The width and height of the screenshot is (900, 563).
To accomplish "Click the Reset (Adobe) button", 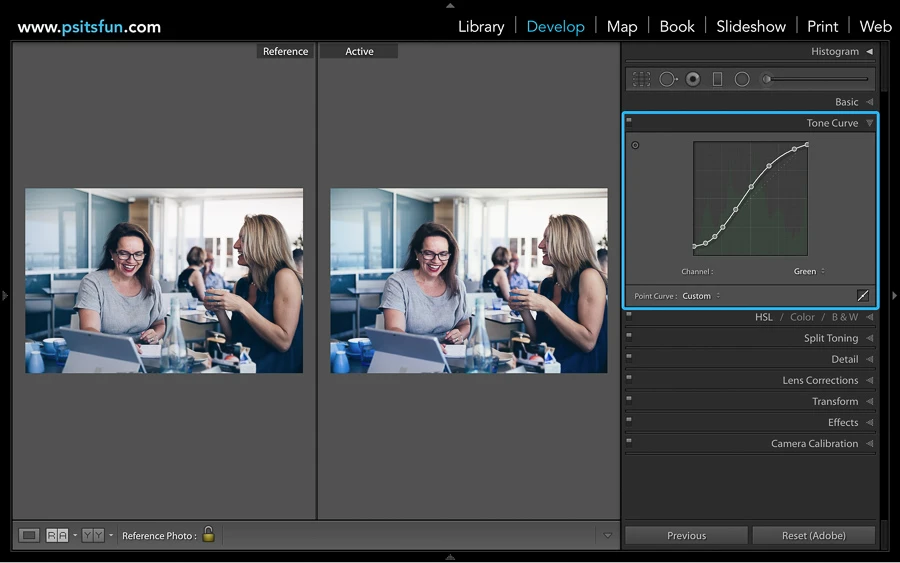I will pos(814,535).
